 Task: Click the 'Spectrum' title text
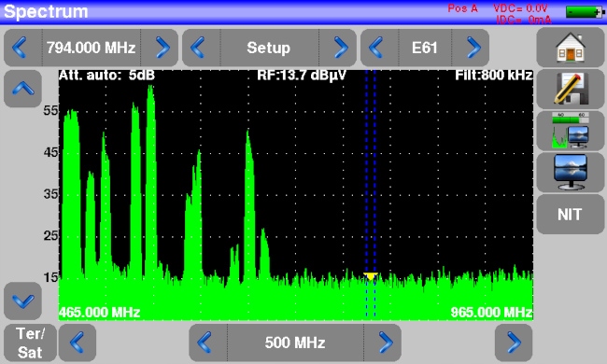click(46, 11)
